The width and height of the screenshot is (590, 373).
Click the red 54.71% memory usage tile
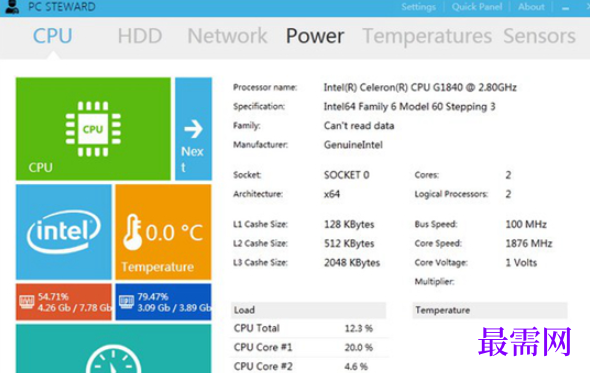[64, 302]
